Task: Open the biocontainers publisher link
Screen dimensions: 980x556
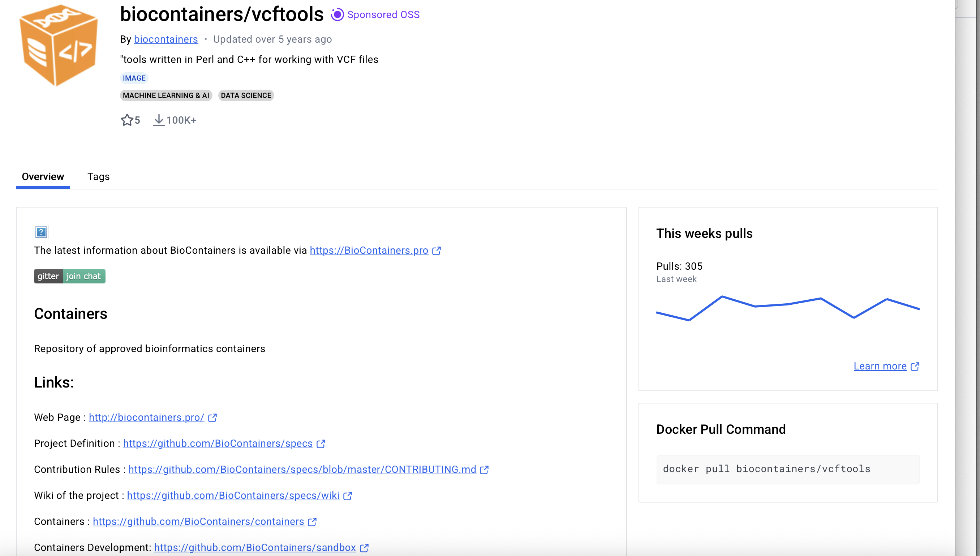Action: (x=166, y=39)
